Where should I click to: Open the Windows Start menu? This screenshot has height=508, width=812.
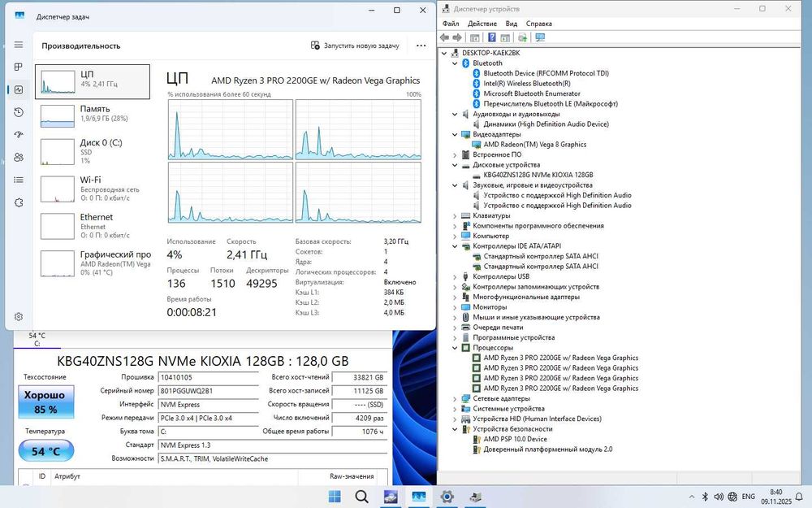335,497
